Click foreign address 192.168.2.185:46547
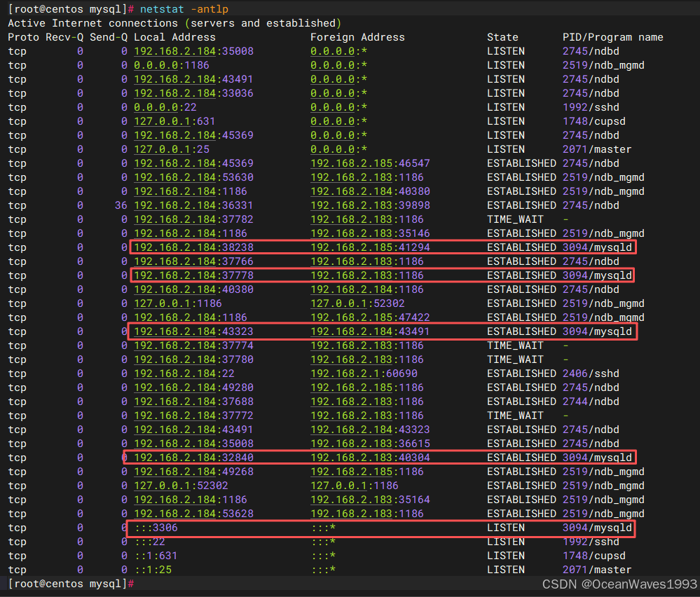 370,163
